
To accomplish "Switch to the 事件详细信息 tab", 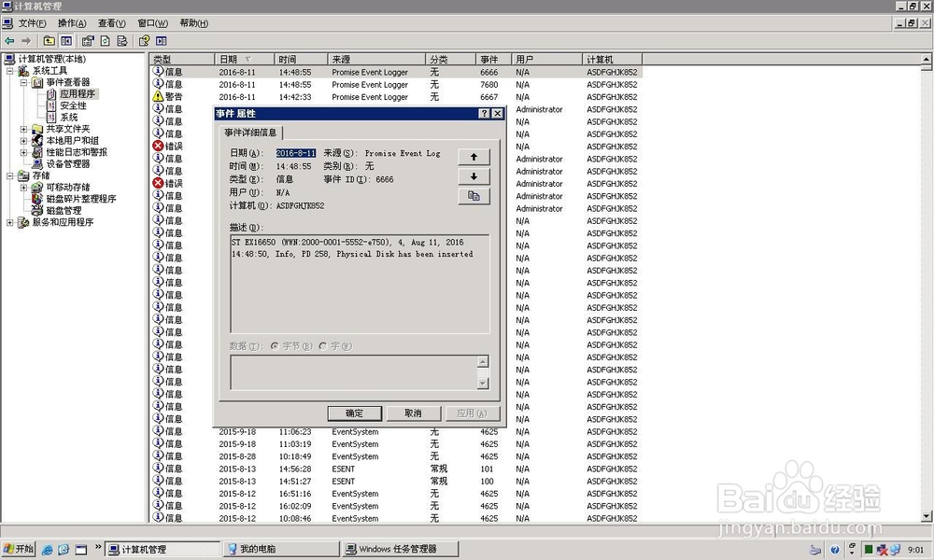I will click(x=250, y=133).
